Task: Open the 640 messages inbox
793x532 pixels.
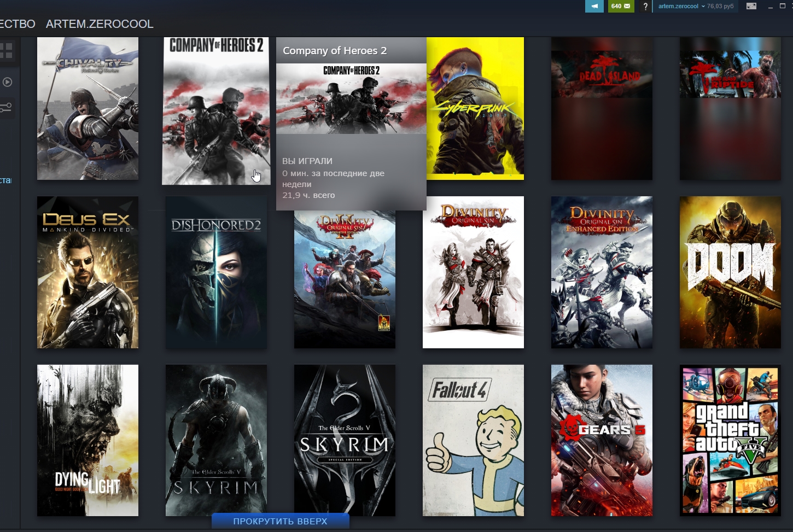Action: tap(621, 6)
